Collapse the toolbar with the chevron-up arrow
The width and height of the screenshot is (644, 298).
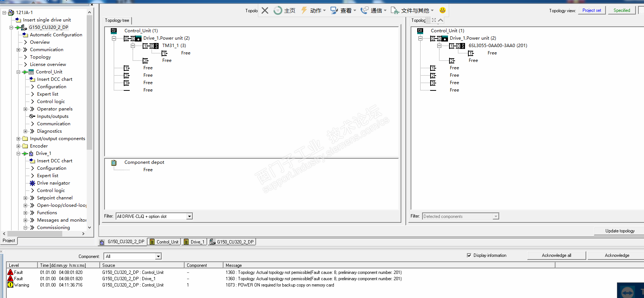coord(441,20)
